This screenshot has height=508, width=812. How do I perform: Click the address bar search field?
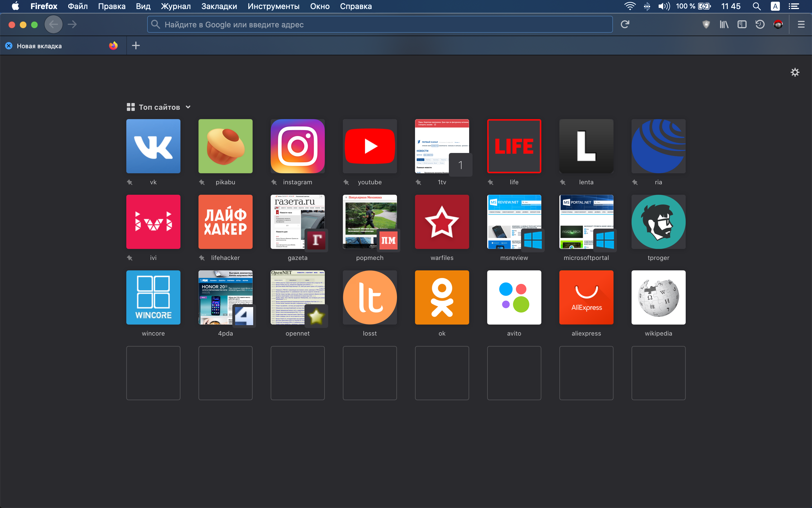point(379,25)
